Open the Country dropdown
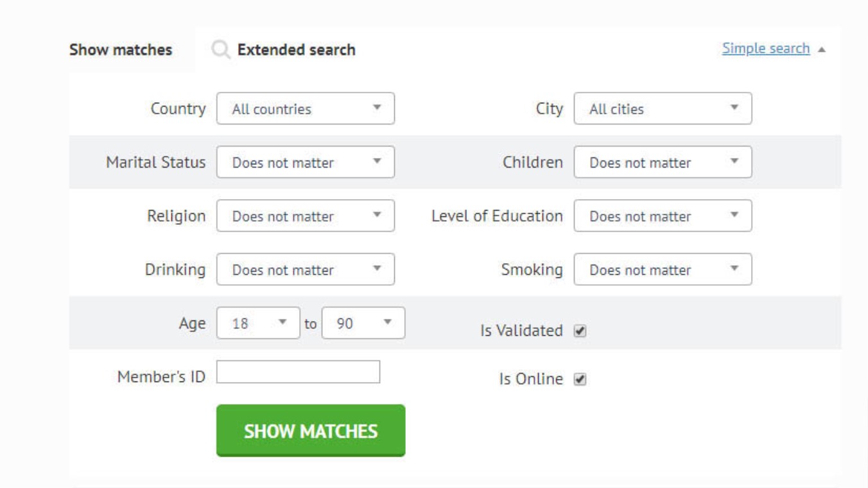Screen dimensions: 868x488 tap(306, 109)
